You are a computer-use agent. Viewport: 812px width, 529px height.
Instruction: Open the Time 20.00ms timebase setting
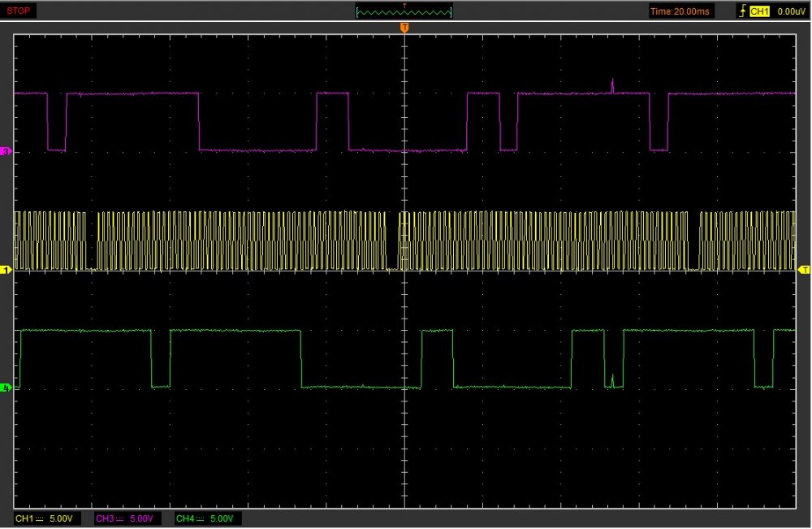[x=679, y=11]
